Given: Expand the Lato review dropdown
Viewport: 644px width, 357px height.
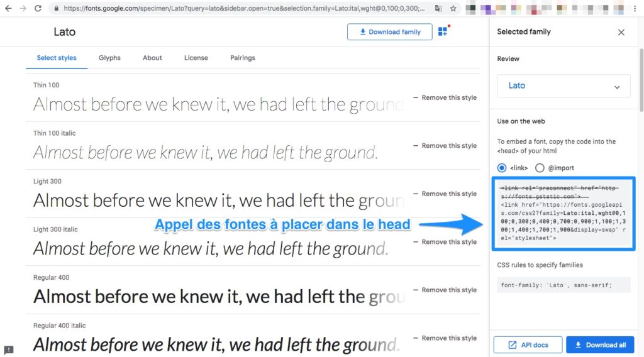Looking at the screenshot, I should coord(563,85).
